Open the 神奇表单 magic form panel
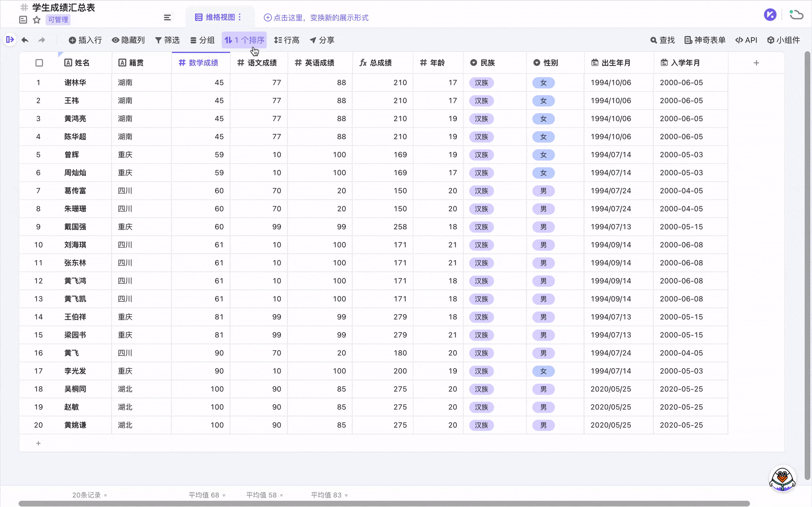This screenshot has height=507, width=812. (704, 40)
